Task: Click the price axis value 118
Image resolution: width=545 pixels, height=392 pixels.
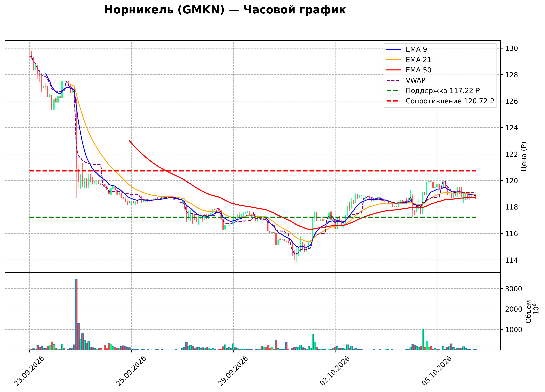Action: pyautogui.click(x=512, y=207)
